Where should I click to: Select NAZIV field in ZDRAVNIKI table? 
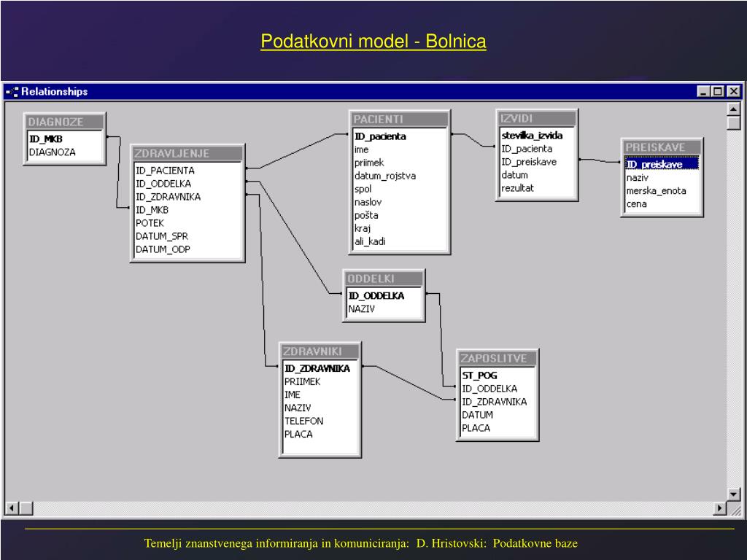coord(298,408)
